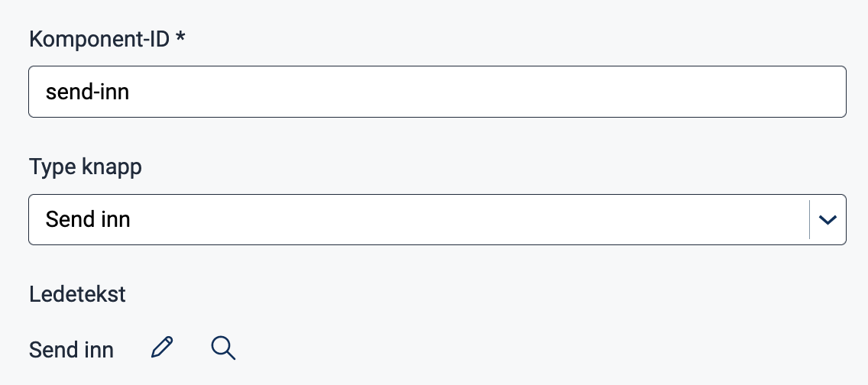Image resolution: width=868 pixels, height=385 pixels.
Task: Click the pencil icon to edit Ledetekst
Action: click(x=162, y=348)
